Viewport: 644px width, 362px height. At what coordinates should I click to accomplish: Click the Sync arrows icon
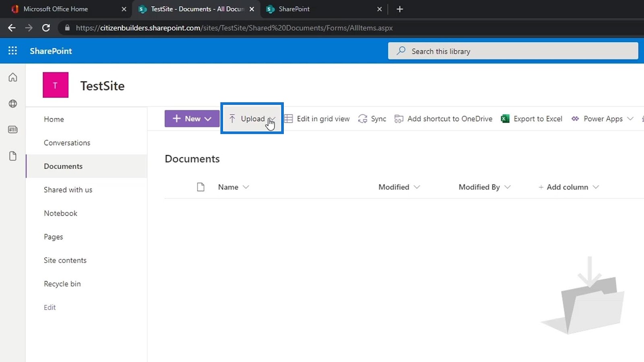click(x=363, y=119)
